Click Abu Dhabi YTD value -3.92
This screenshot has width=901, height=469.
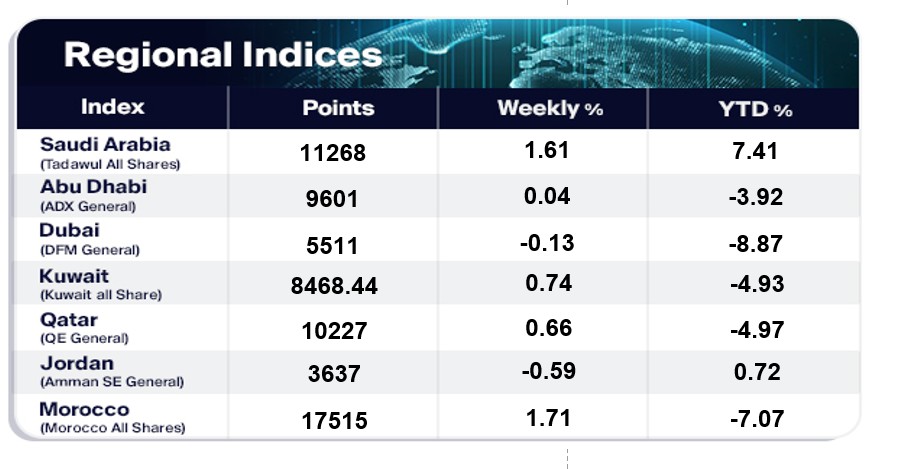click(x=755, y=197)
